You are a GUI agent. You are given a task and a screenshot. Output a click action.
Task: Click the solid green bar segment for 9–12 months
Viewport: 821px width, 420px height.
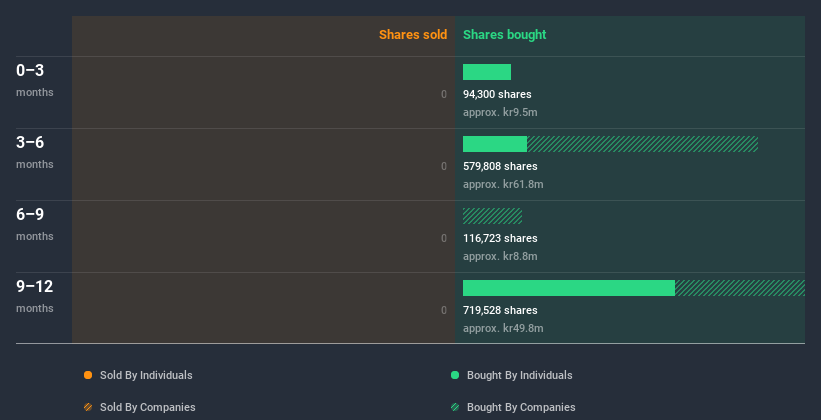(x=569, y=288)
